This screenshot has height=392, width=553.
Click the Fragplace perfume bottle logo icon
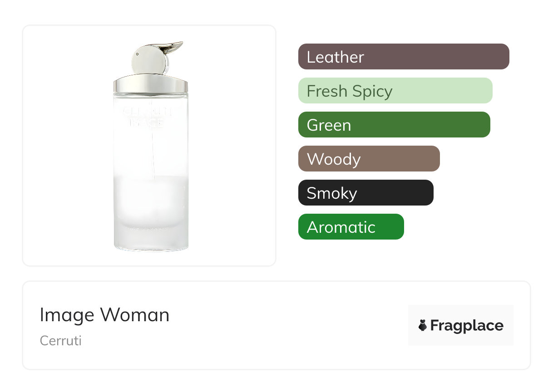pyautogui.click(x=423, y=325)
